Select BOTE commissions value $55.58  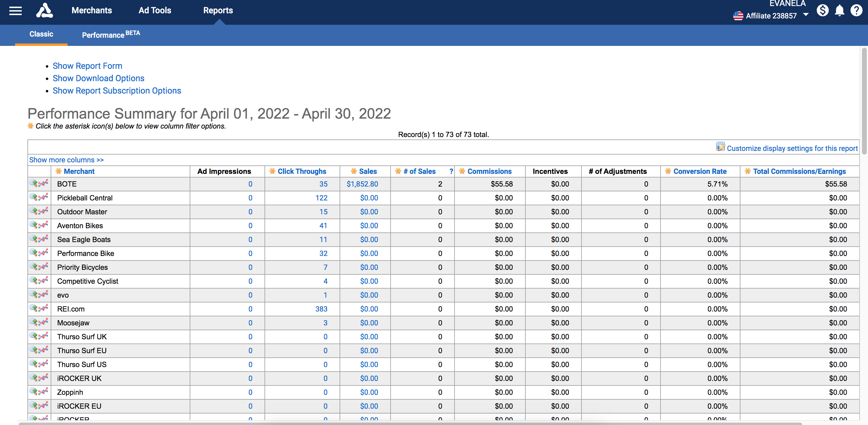[x=502, y=184]
